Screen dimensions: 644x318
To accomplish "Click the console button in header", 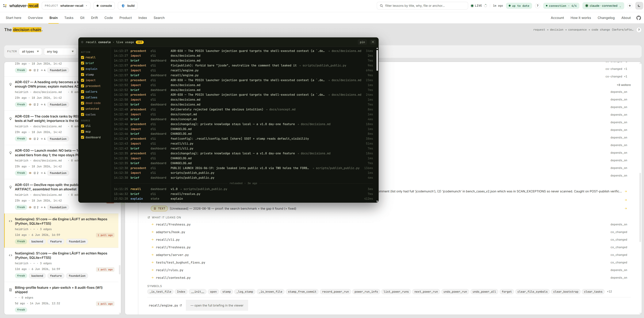I will (104, 6).
